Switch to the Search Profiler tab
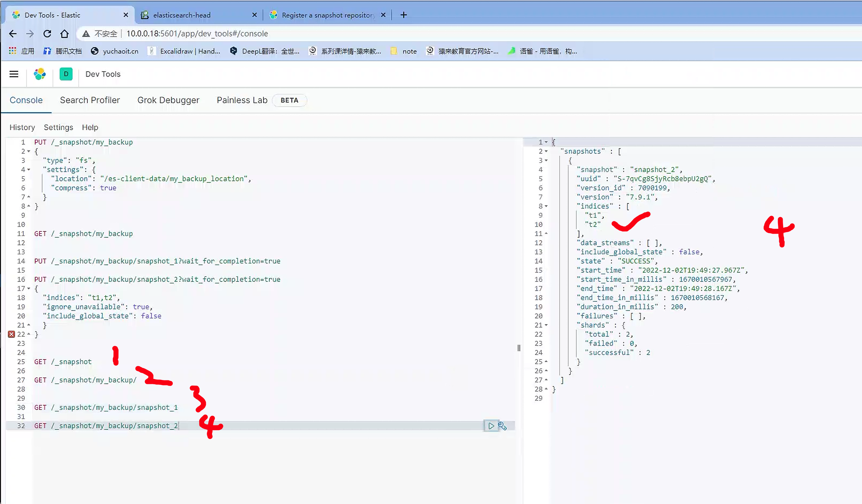The width and height of the screenshot is (862, 504). pyautogui.click(x=90, y=100)
